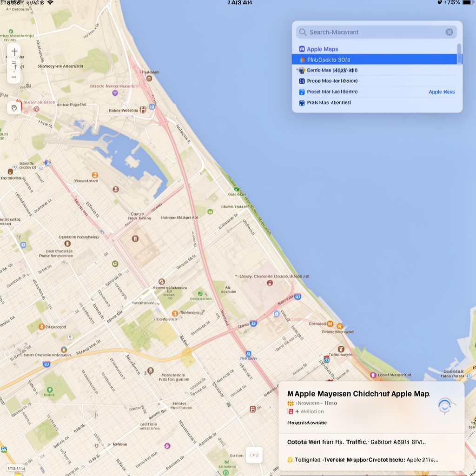Image resolution: width=476 pixels, height=476 pixels.
Task: Clear the search field with the X button
Action: coord(450,32)
